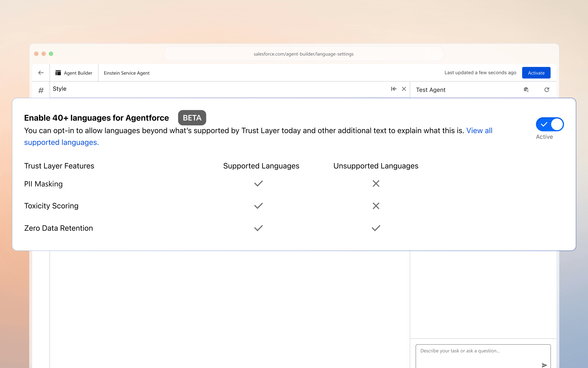Click Toxicity Scoring supported checkmark

[x=259, y=206]
